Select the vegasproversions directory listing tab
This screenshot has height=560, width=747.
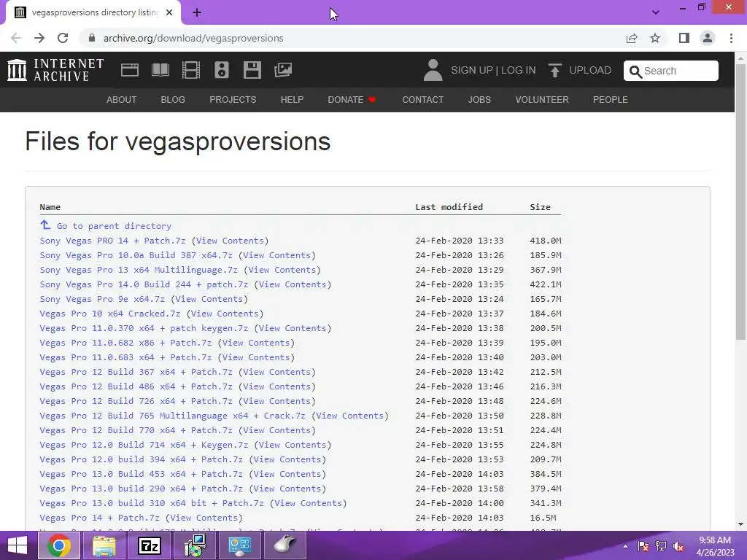click(93, 13)
